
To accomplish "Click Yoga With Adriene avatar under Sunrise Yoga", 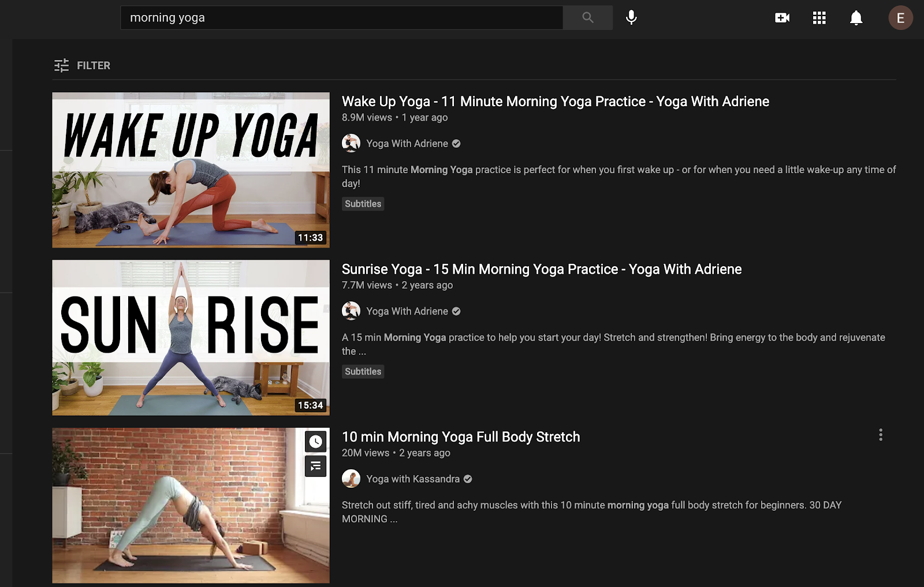I will pyautogui.click(x=351, y=311).
